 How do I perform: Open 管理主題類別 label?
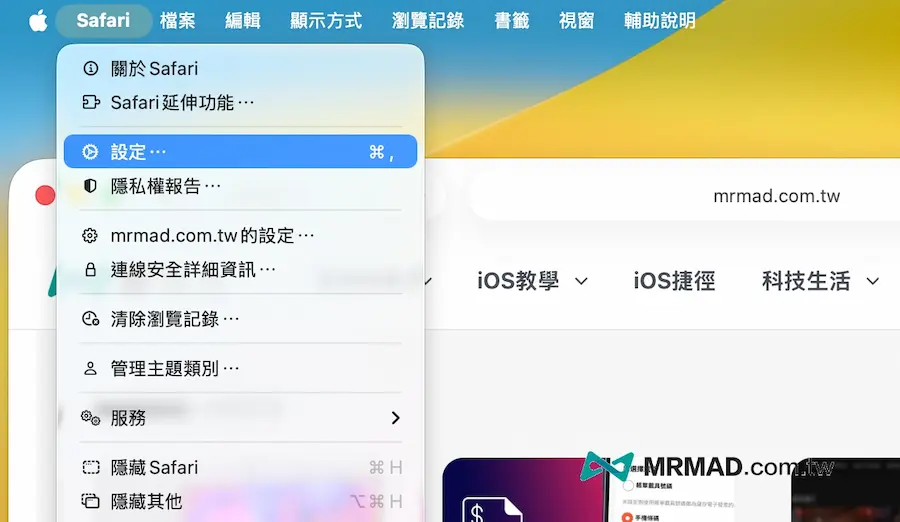click(x=174, y=369)
